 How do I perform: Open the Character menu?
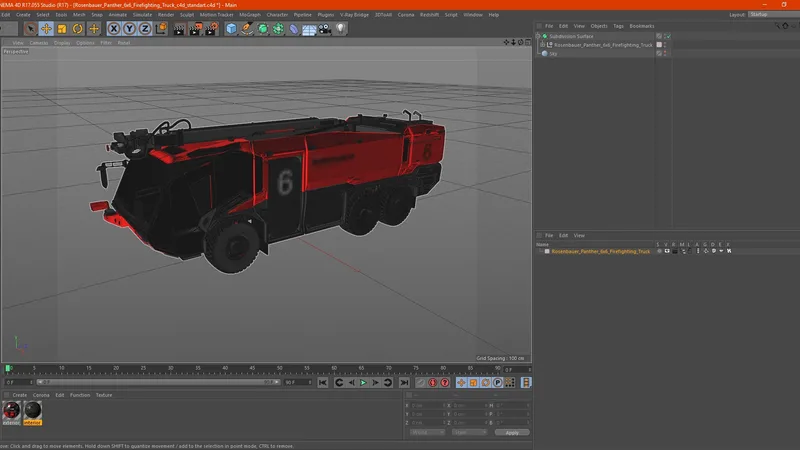click(x=277, y=15)
